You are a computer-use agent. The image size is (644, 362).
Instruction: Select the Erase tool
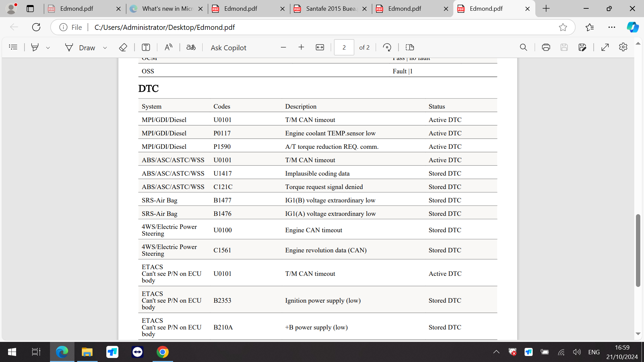(x=123, y=47)
